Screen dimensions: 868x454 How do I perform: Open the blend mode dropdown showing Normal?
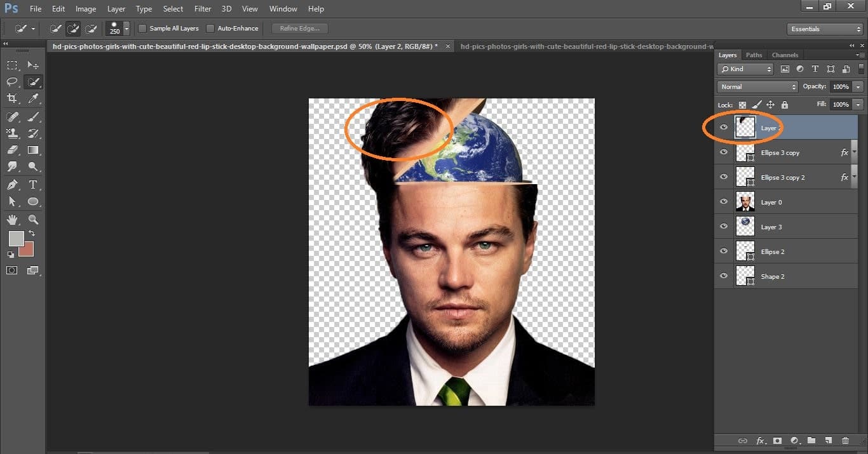coord(757,86)
